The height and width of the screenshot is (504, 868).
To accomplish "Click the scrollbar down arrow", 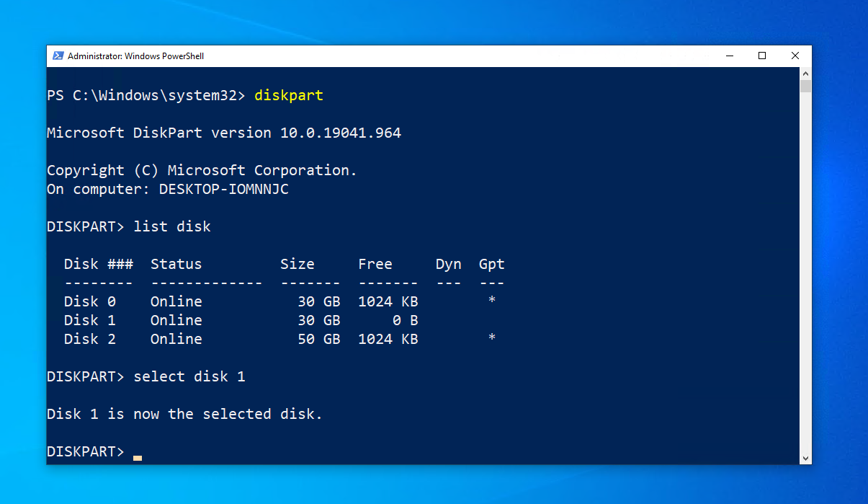I will pos(805,458).
